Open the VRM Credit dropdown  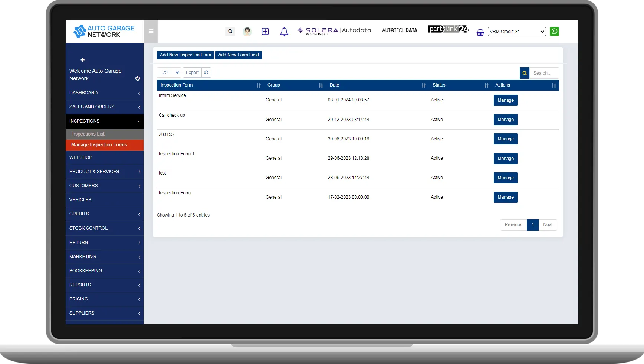pos(516,31)
